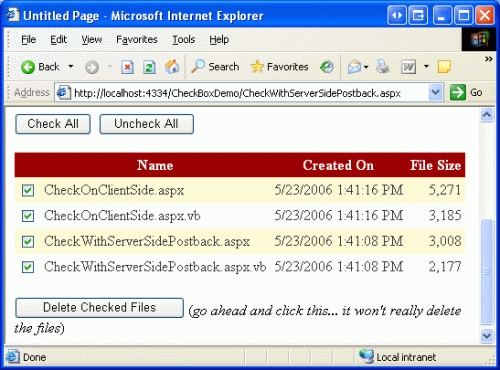Click the Local intranet status text
Screen dimensions: 500x370
pos(406,357)
